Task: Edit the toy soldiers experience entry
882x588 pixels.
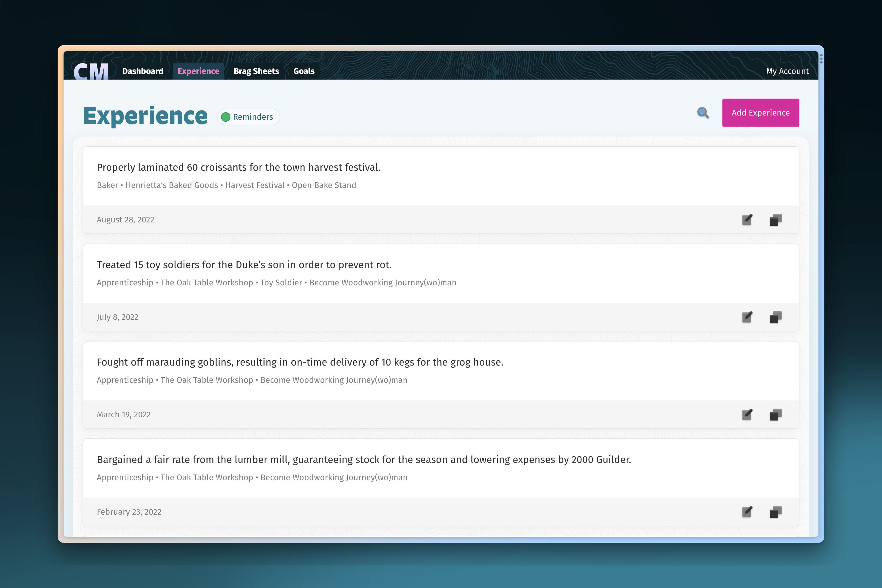Action: pos(747,317)
